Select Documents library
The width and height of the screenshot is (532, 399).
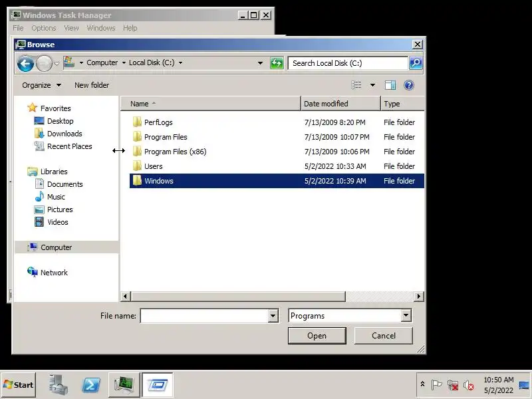coord(65,184)
